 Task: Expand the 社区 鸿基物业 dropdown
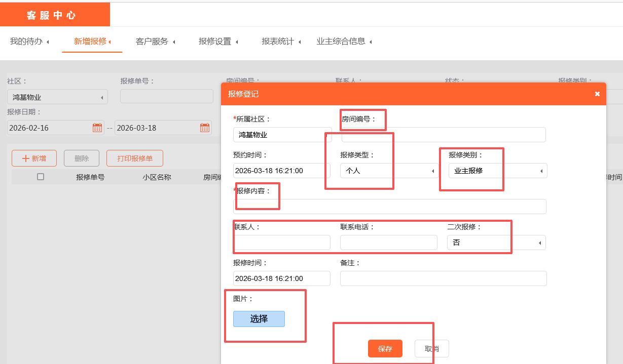(57, 97)
